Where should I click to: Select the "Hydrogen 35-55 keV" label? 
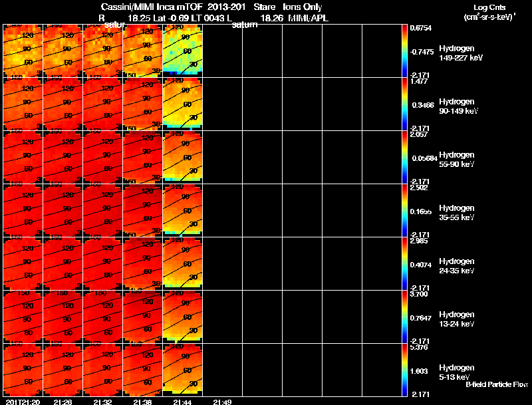point(457,213)
